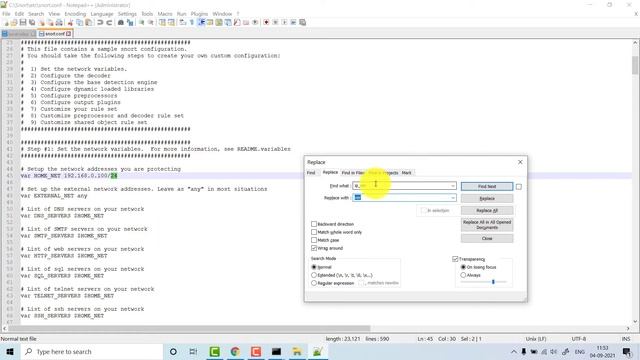Click the Replace All button
This screenshot has width=640, height=360.
tap(487, 211)
